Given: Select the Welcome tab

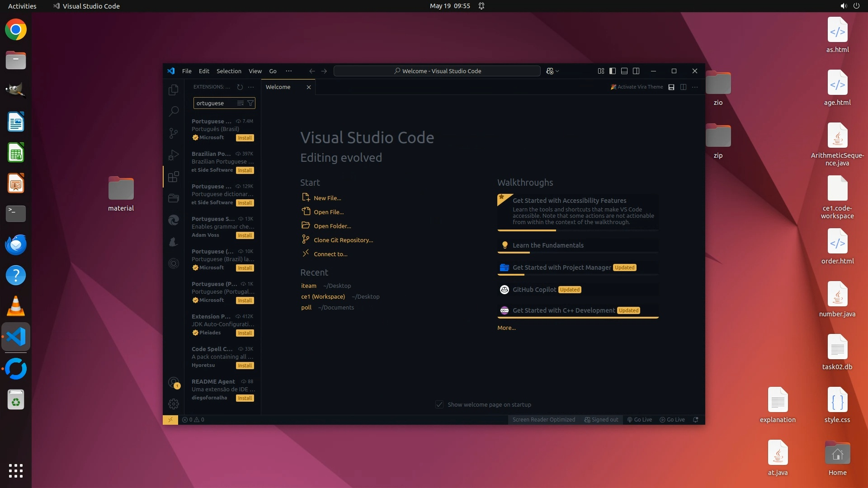Looking at the screenshot, I should coord(278,87).
